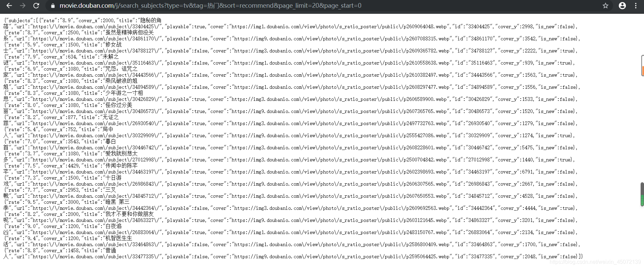
Task: Select the title "机智医生生"
Action: tap(119, 238)
